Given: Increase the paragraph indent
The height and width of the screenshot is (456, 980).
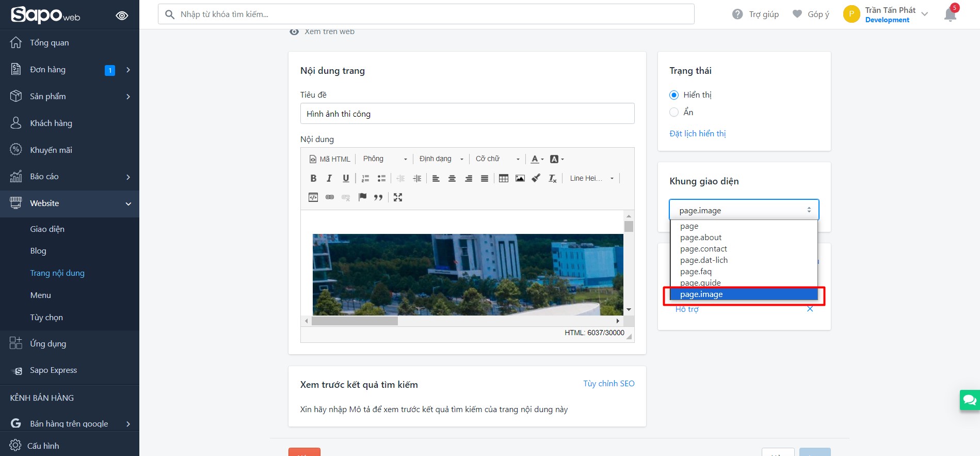Looking at the screenshot, I should pyautogui.click(x=417, y=178).
